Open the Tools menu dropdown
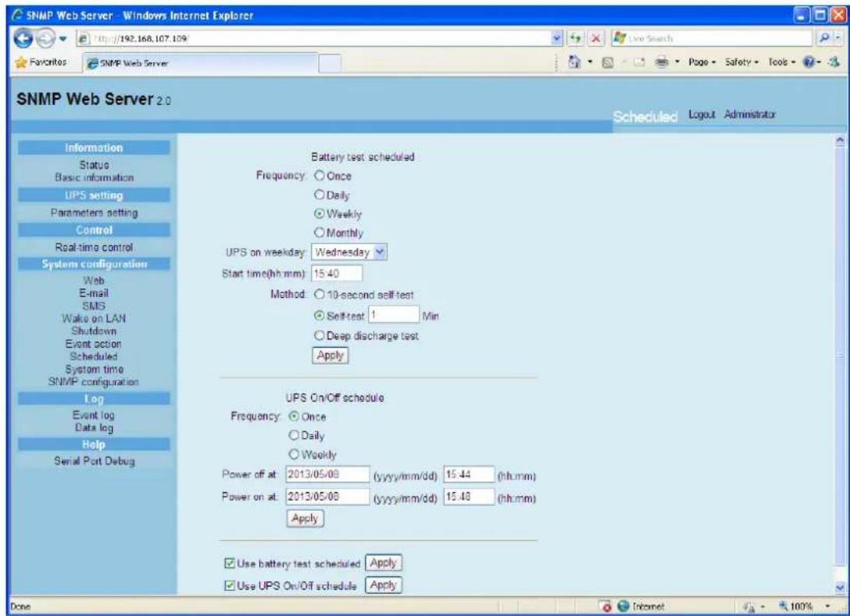Screen dimensions: 850x616 click(x=781, y=62)
